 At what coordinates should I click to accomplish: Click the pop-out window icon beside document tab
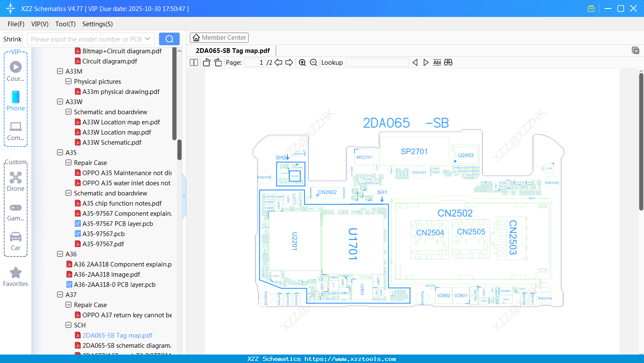636,50
